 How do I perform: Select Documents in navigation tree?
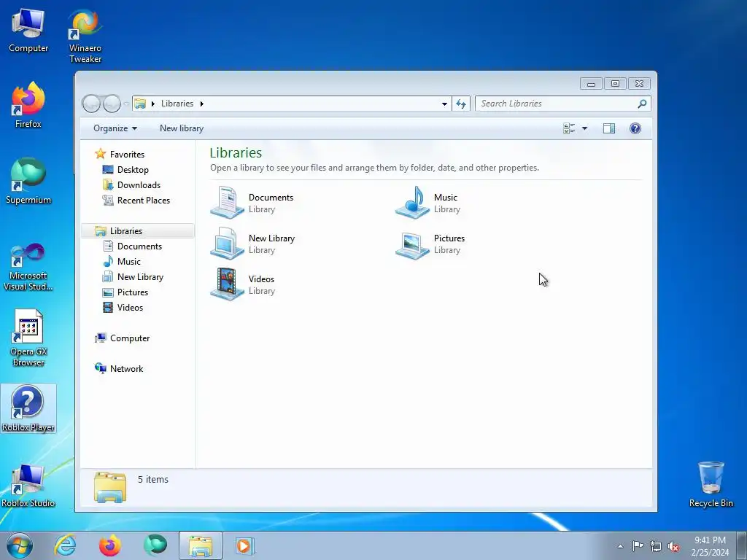pyautogui.click(x=139, y=246)
